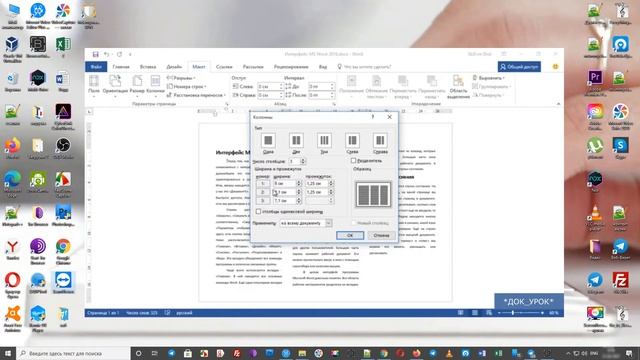Switch to web layout view in status bar
Screen dimensions: 640x360
(x=489, y=313)
